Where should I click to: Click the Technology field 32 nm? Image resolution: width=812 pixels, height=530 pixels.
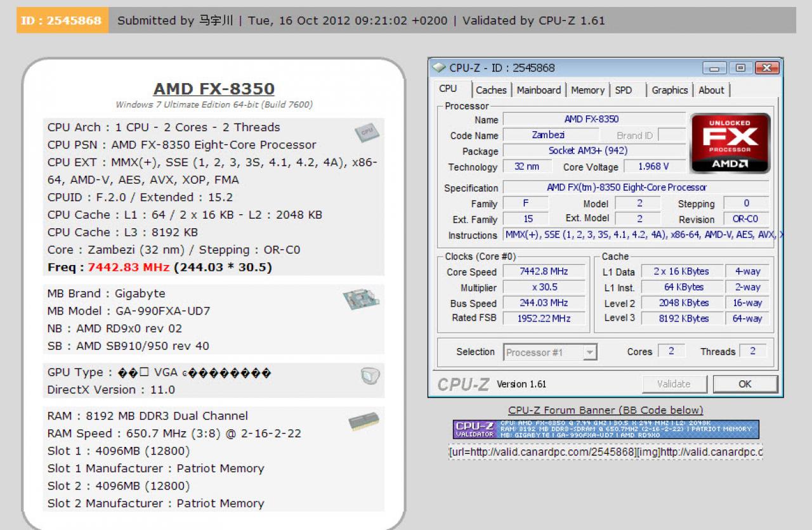[x=527, y=167]
